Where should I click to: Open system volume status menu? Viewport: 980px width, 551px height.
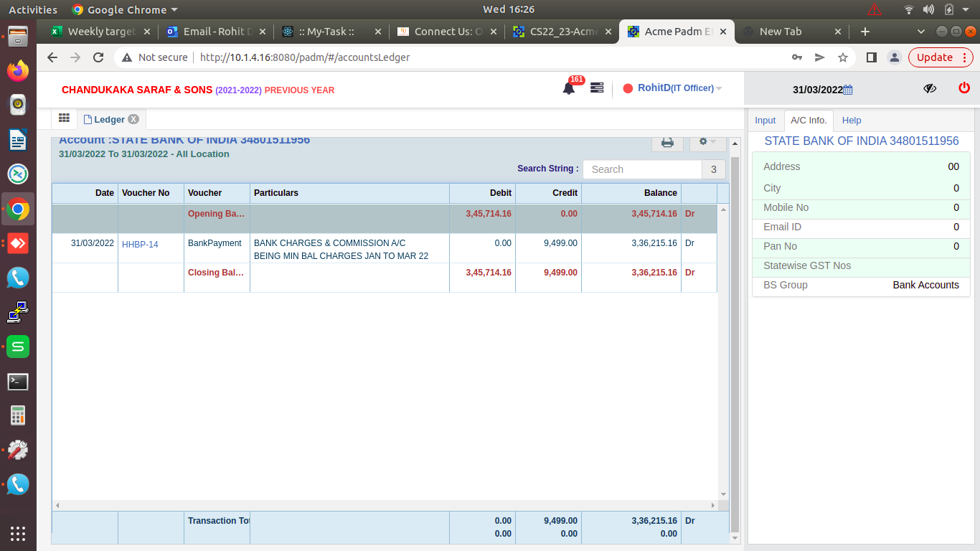tap(928, 9)
